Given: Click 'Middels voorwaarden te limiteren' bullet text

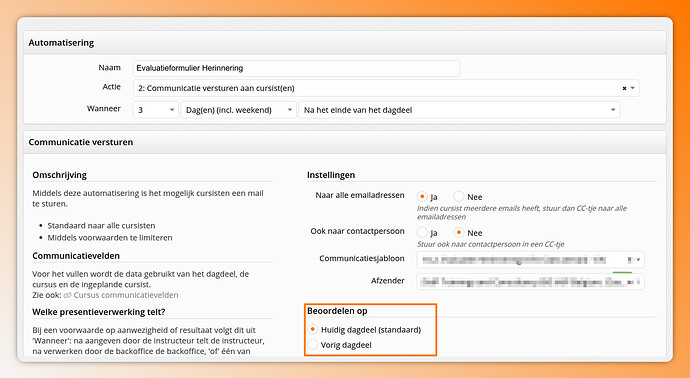Looking at the screenshot, I should point(110,238).
